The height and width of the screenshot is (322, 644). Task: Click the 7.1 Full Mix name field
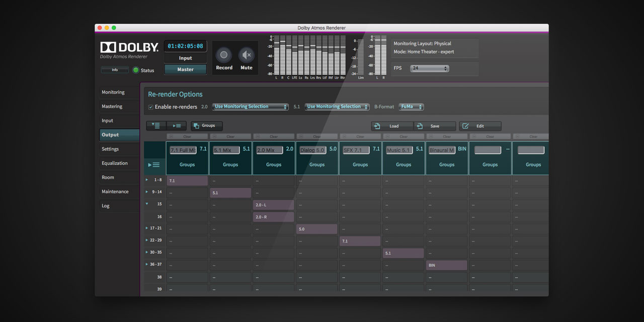click(x=183, y=150)
